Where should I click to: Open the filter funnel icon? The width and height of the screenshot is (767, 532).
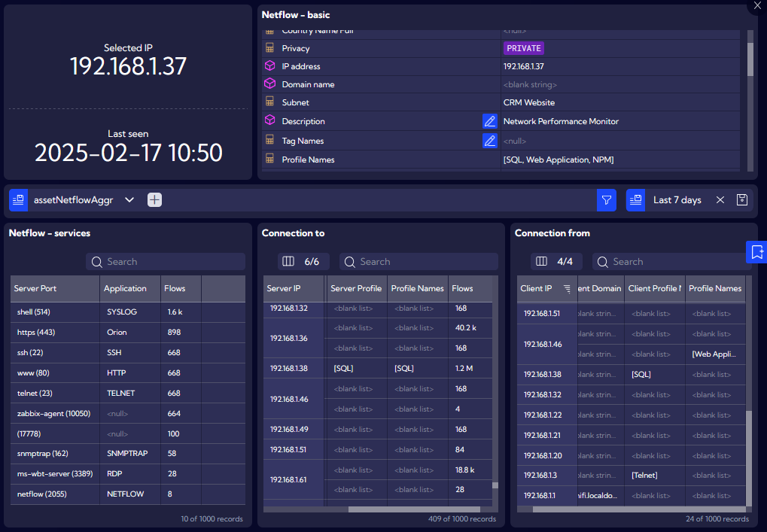point(606,200)
